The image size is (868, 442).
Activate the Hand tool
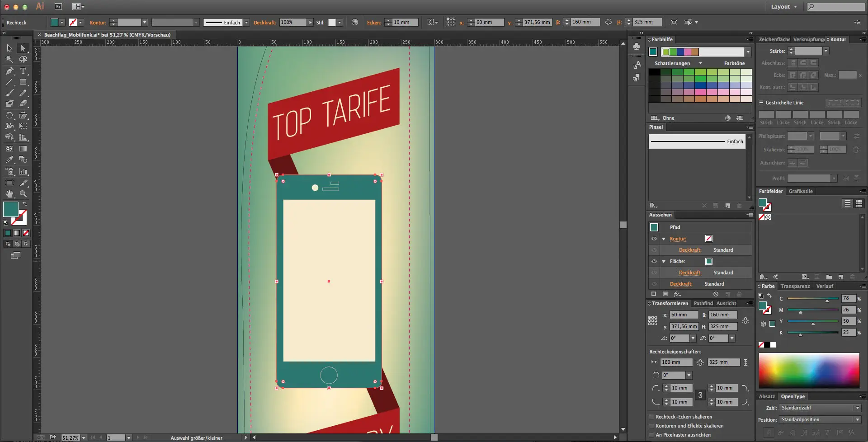tap(9, 194)
